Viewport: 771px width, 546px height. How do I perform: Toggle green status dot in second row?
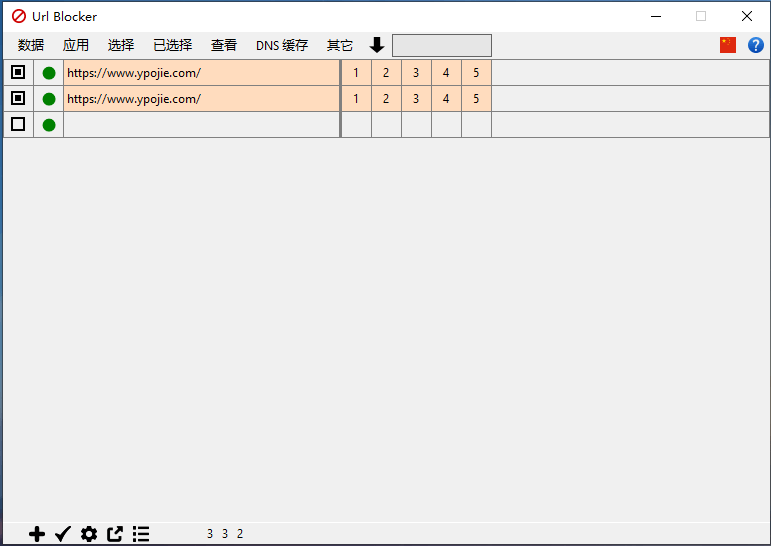pos(49,99)
